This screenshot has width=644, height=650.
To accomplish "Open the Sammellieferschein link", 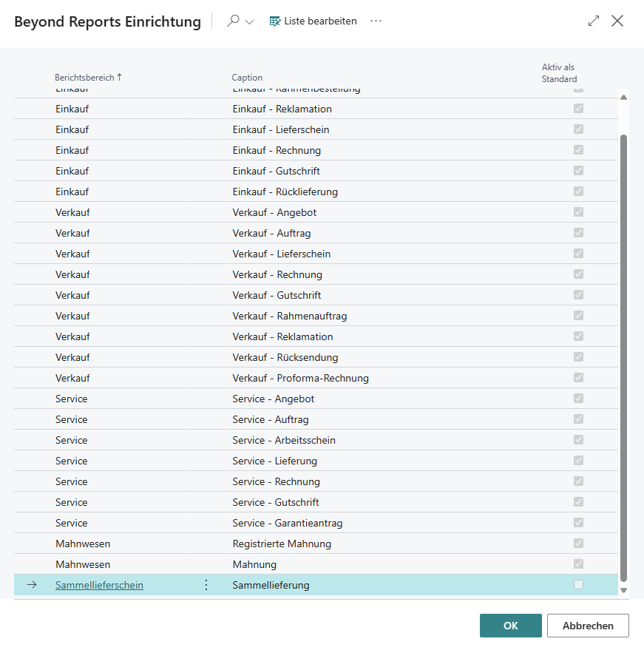I will click(x=98, y=584).
